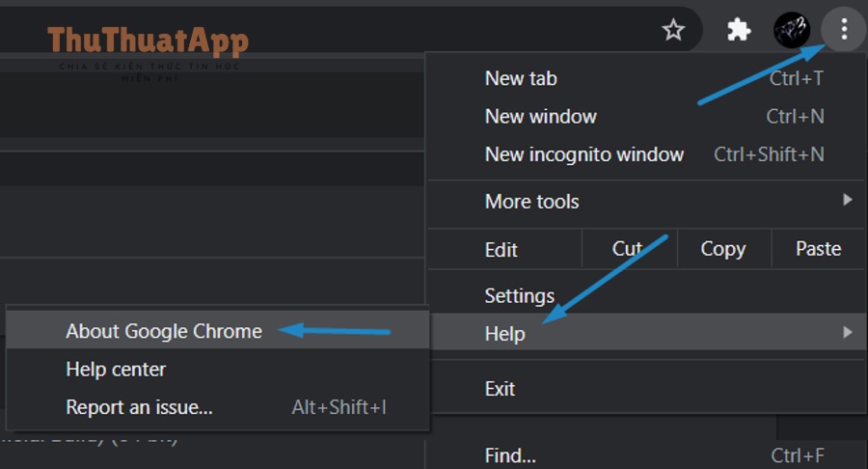
Task: Click Cut in the Edit row
Action: pyautogui.click(x=630, y=249)
